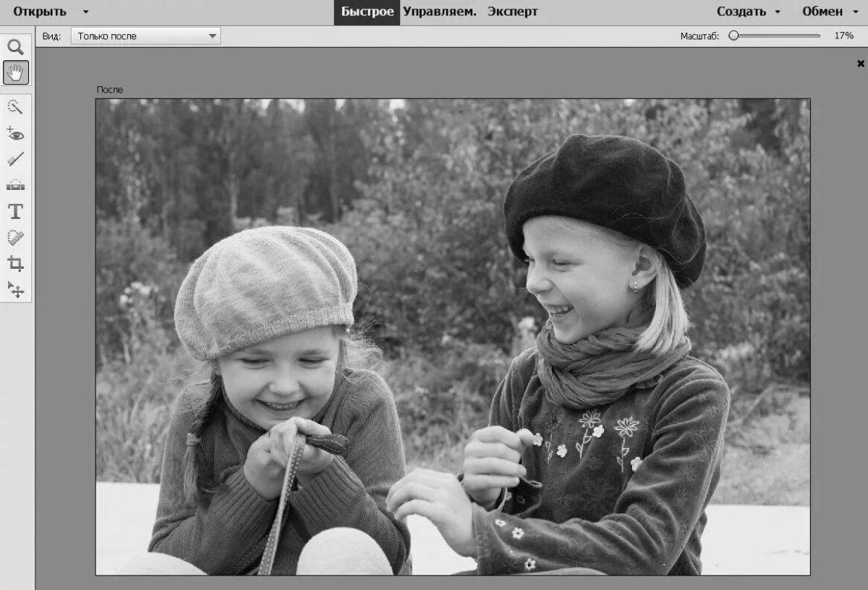Activate the Type tool
Image resolution: width=868 pixels, height=590 pixels.
pyautogui.click(x=16, y=211)
